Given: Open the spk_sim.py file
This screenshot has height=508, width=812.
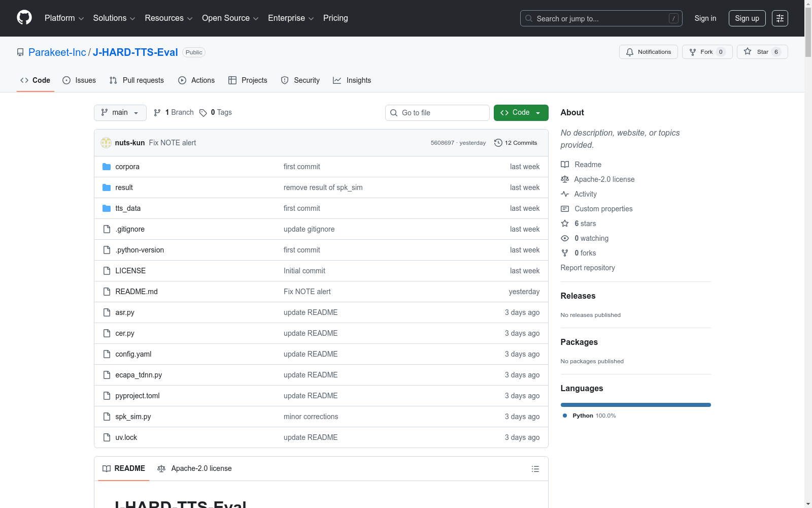Looking at the screenshot, I should click(133, 417).
